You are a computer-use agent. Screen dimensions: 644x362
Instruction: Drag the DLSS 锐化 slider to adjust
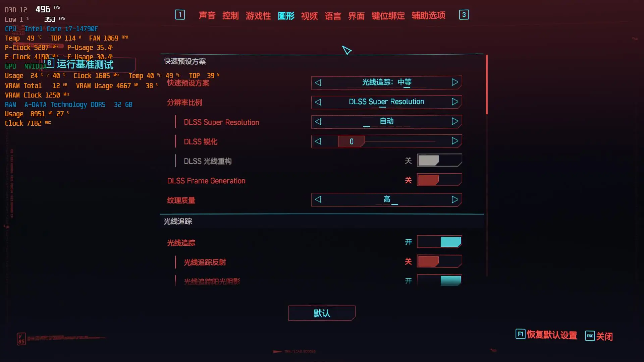(351, 141)
